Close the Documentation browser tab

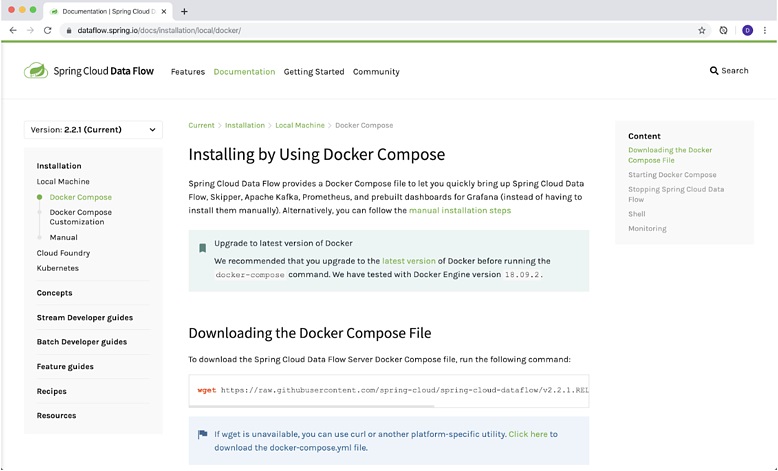(164, 11)
